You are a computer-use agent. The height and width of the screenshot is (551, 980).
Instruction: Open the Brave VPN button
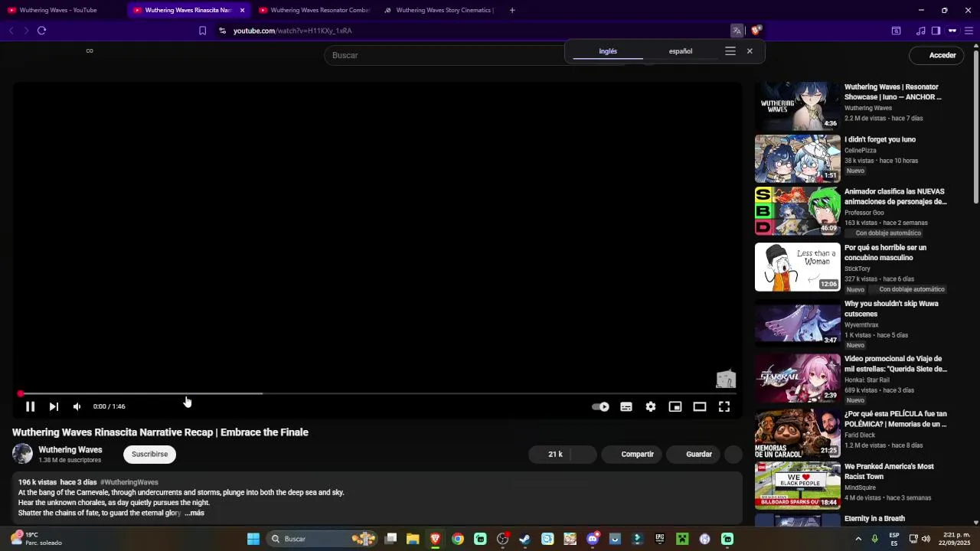(x=952, y=31)
